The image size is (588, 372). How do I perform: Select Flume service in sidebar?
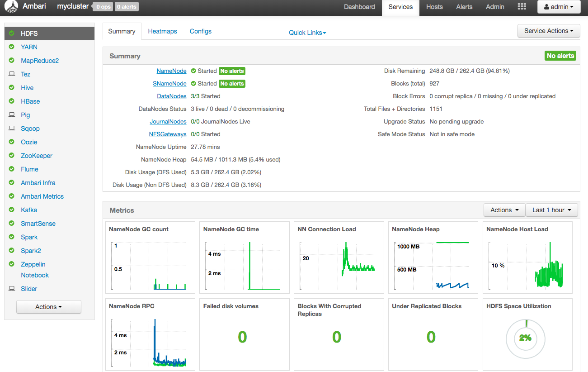(x=29, y=169)
